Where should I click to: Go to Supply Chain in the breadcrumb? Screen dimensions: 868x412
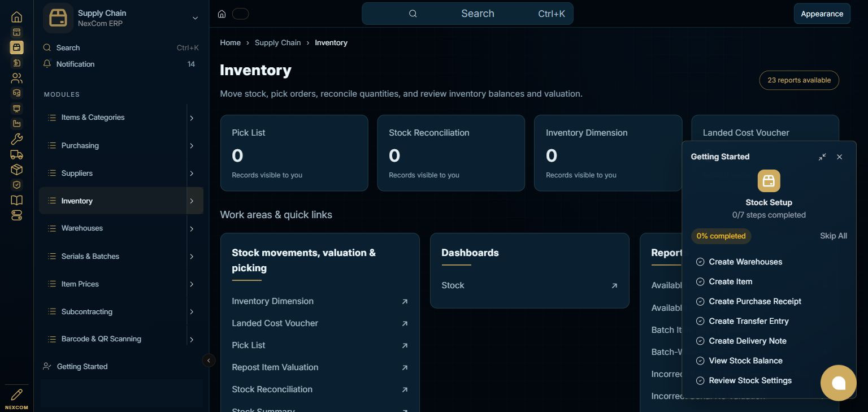[x=277, y=42]
